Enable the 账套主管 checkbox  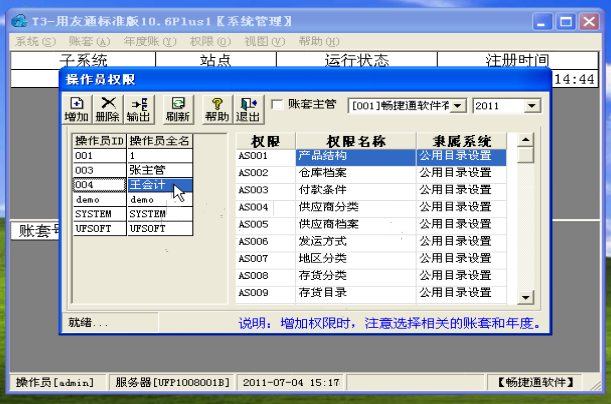[x=277, y=104]
